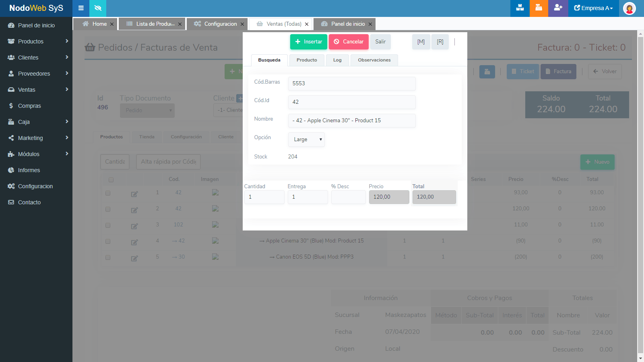Click the hamburger menu icon in header
This screenshot has width=644, height=362.
tap(81, 8)
